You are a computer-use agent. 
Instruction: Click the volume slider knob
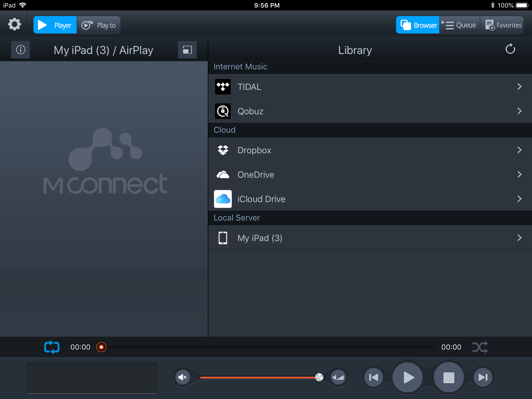point(319,377)
